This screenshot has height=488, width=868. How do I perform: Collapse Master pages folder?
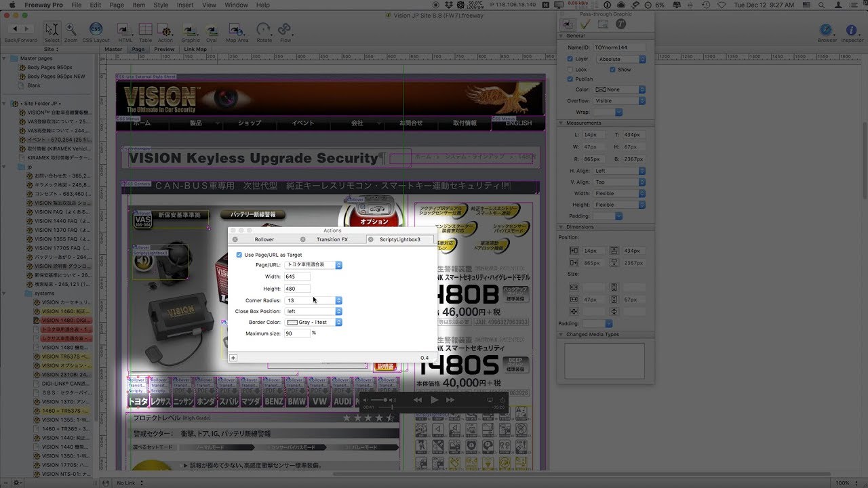click(x=4, y=58)
